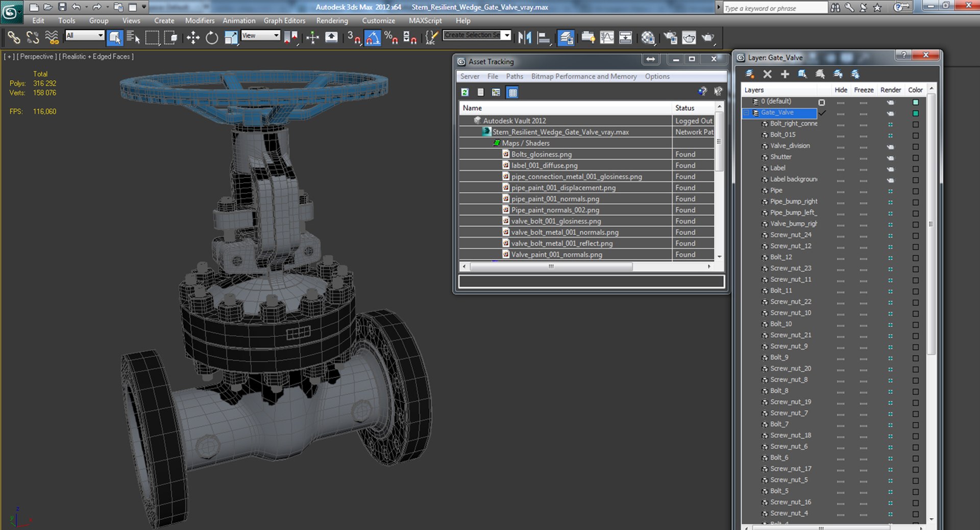The width and height of the screenshot is (980, 530).
Task: Click the Realistic + Edged Faces shading label
Action: click(x=96, y=57)
